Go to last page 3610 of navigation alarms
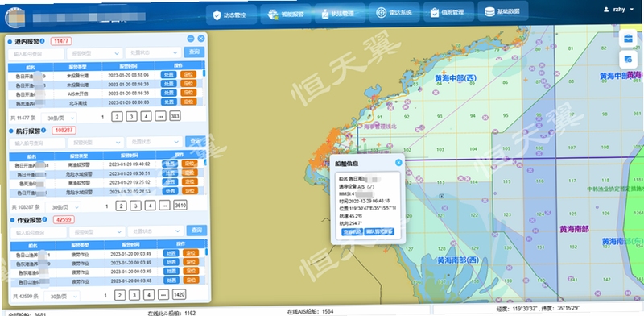Viewport: 644px width, 316px height. (180, 206)
